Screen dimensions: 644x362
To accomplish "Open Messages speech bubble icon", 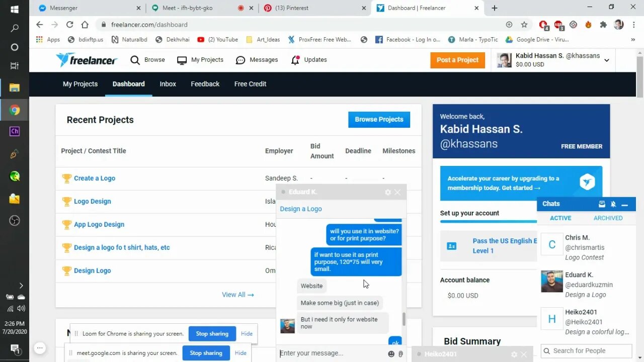I will pos(240,60).
